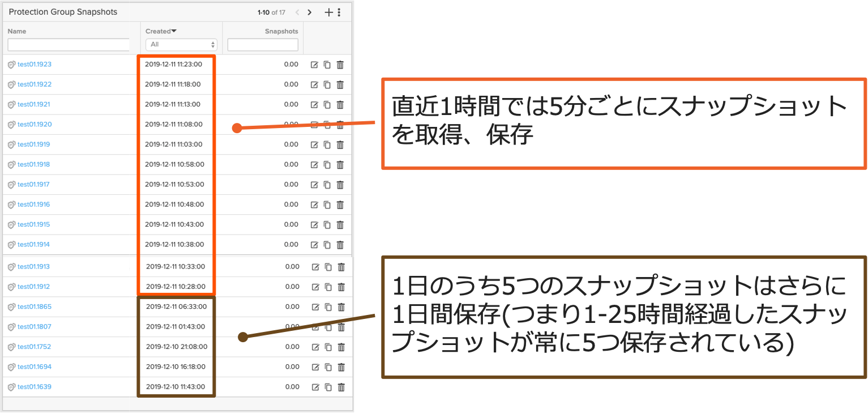Copy snapshot test01.1694
This screenshot has width=868, height=413.
click(328, 367)
